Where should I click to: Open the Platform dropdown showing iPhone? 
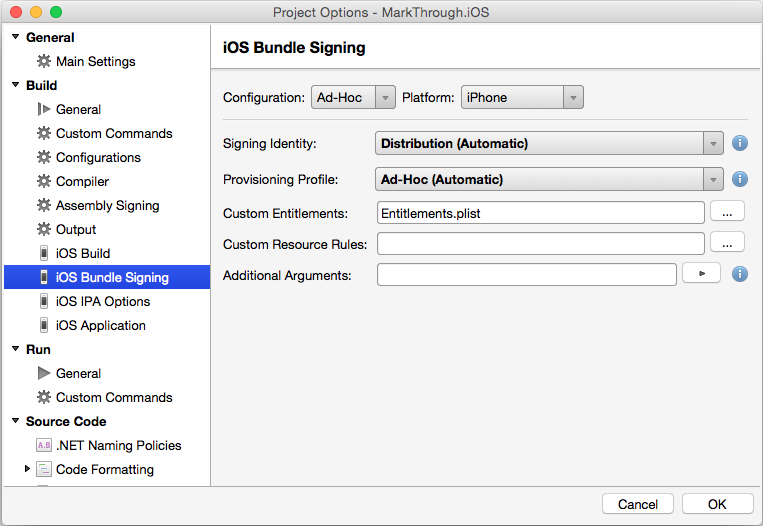tap(521, 97)
